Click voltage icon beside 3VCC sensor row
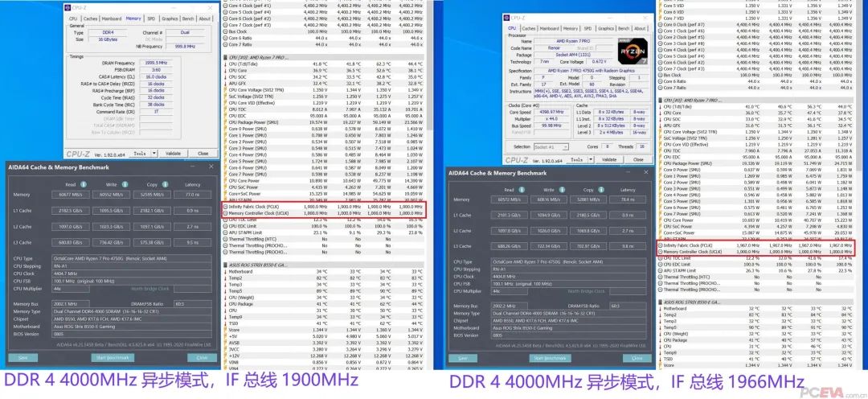The width and height of the screenshot is (868, 399). (x=225, y=348)
